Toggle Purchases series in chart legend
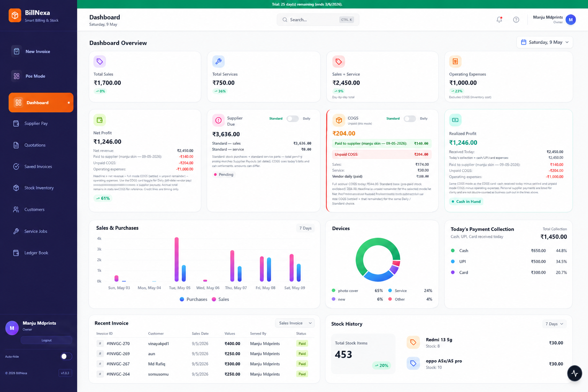Image resolution: width=588 pixels, height=392 pixels. 193,299
